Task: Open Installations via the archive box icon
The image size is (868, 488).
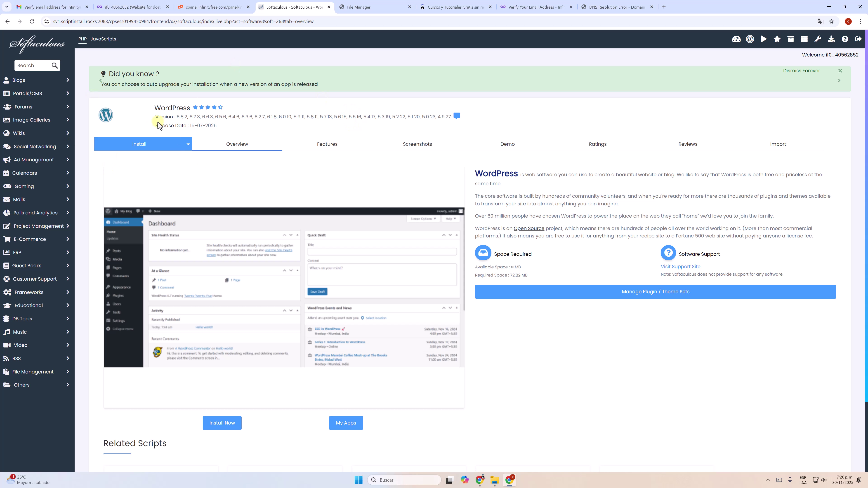Action: 790,39
